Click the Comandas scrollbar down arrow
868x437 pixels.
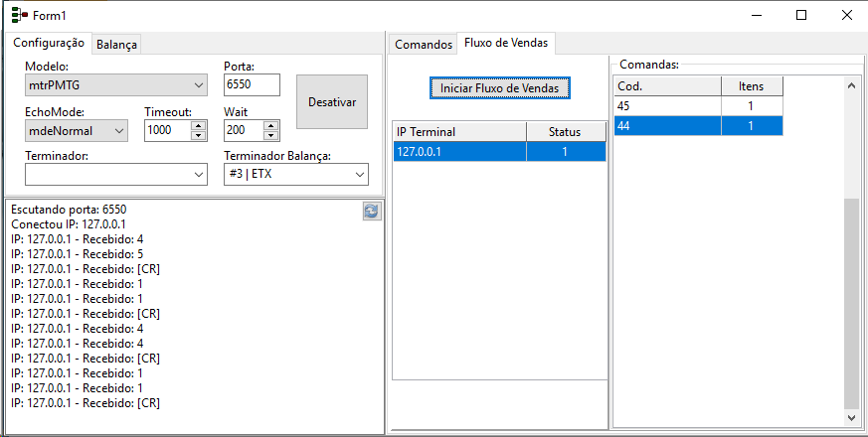coord(851,418)
